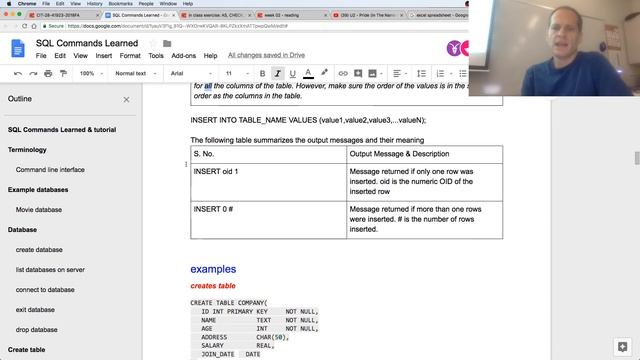Open the Normal text style dropdown
Screen dimensions: 640x360
136,73
